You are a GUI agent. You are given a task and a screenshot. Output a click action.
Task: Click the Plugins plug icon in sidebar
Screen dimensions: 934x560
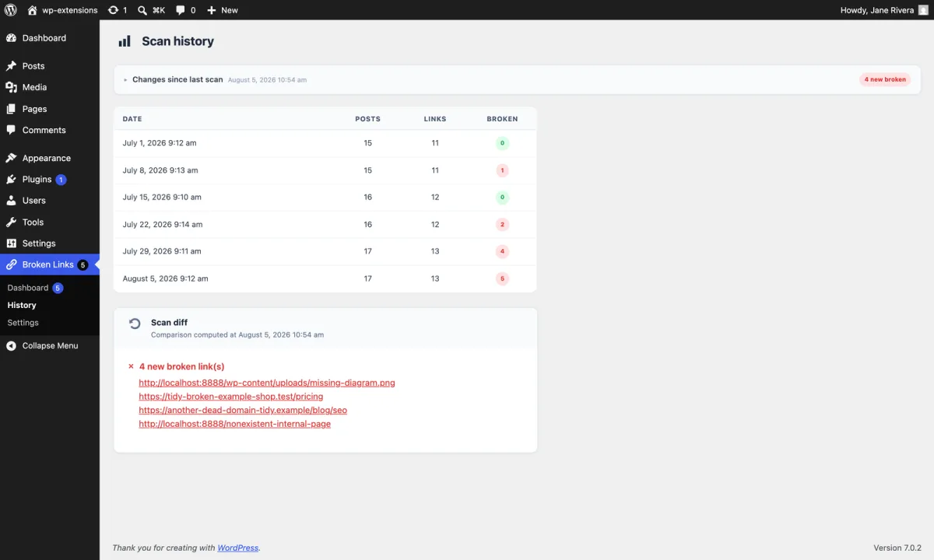(11, 179)
